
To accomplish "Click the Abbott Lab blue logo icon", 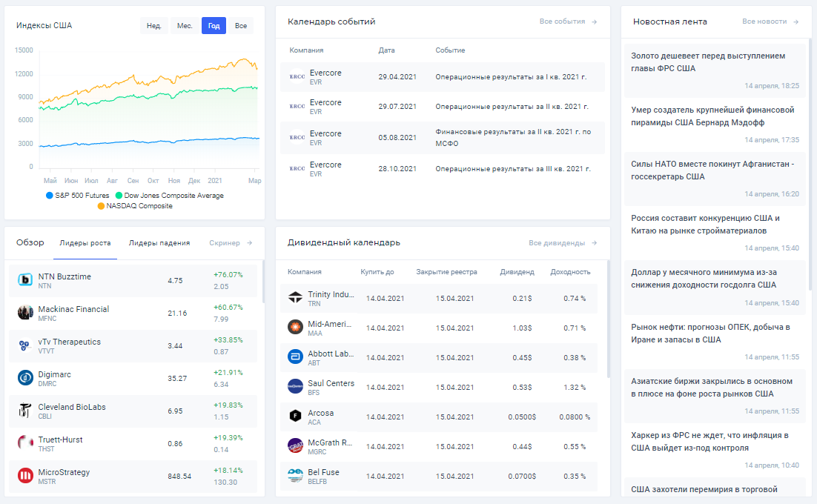I will tap(295, 357).
